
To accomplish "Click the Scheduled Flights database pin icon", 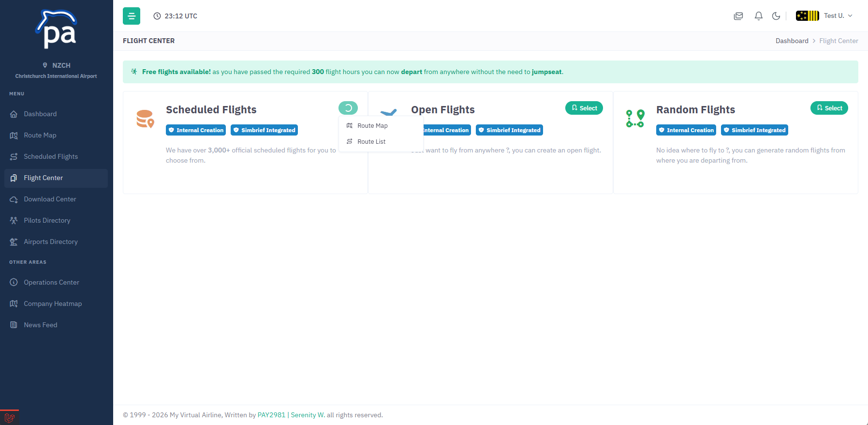I will tap(145, 119).
